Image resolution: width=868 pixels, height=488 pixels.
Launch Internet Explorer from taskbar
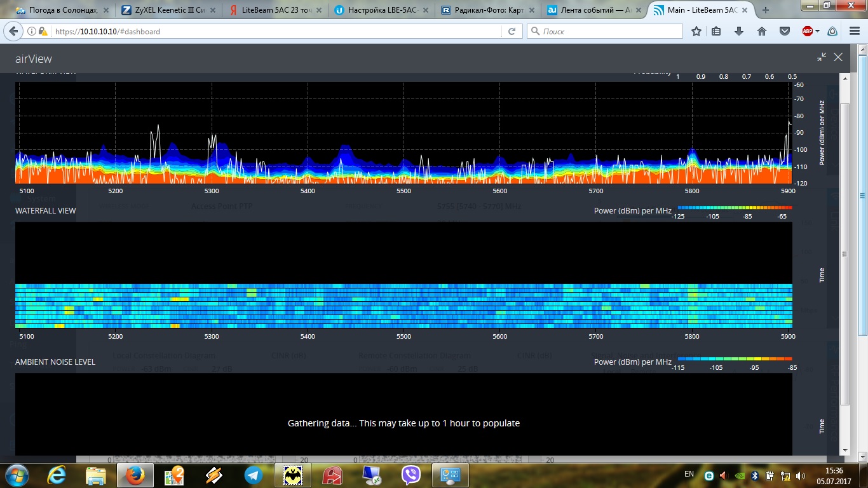[x=57, y=475]
